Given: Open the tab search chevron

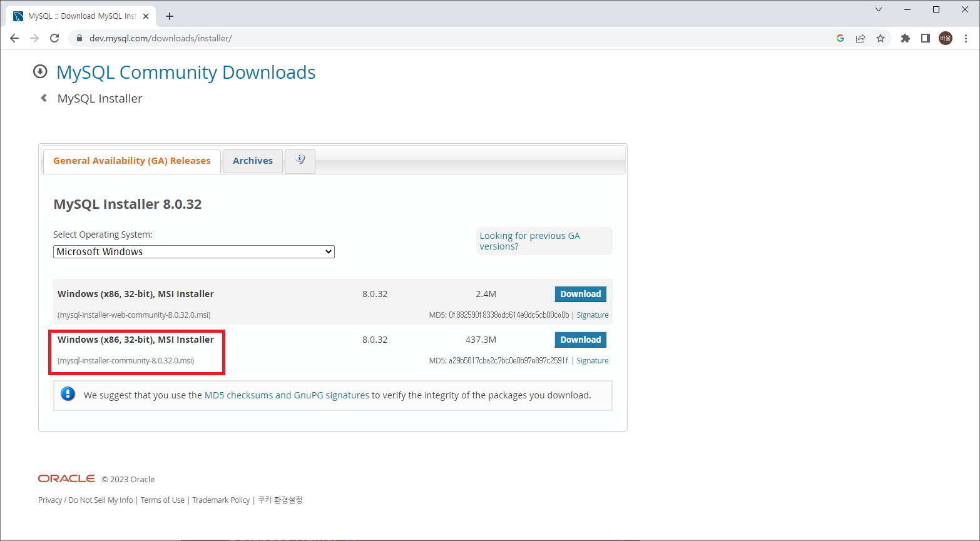Looking at the screenshot, I should 879,9.
